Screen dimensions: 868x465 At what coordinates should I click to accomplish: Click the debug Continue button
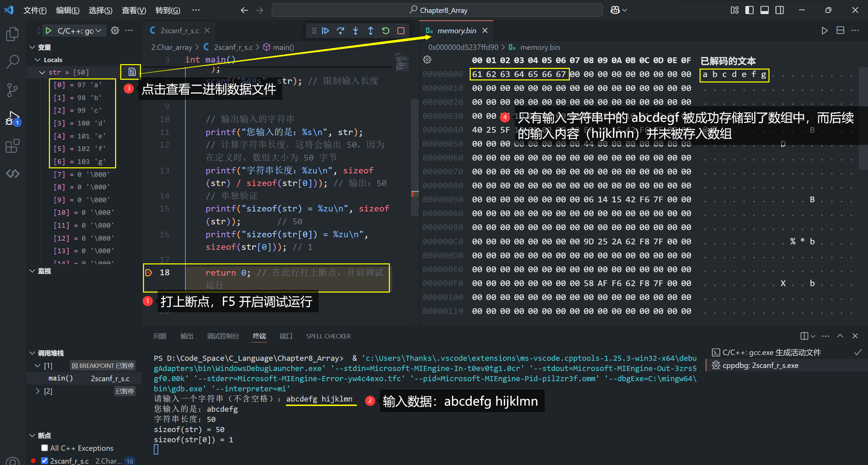[x=325, y=31]
